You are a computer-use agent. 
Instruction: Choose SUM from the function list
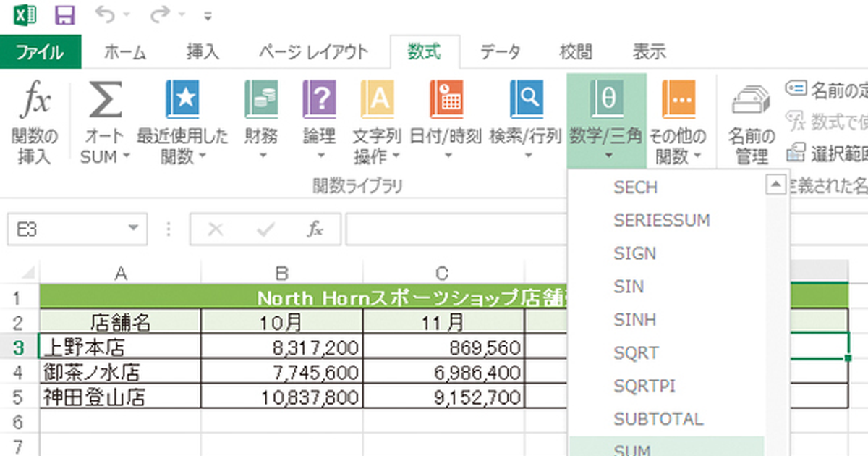[667, 447]
